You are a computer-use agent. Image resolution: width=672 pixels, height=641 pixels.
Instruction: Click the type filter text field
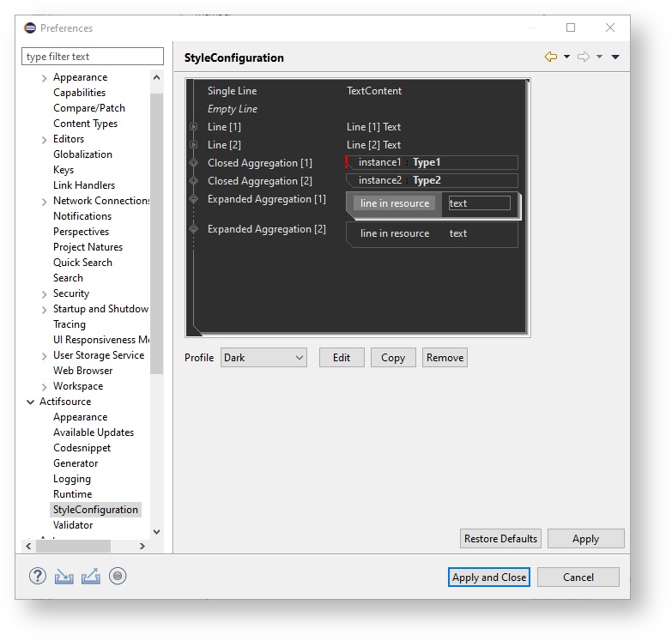(x=93, y=57)
